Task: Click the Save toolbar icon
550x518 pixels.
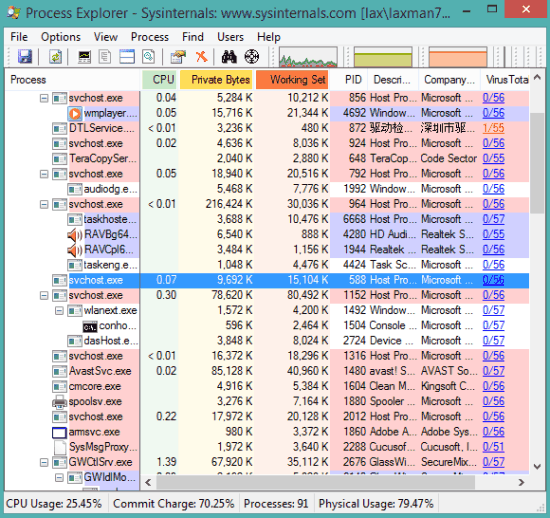Action: point(25,56)
